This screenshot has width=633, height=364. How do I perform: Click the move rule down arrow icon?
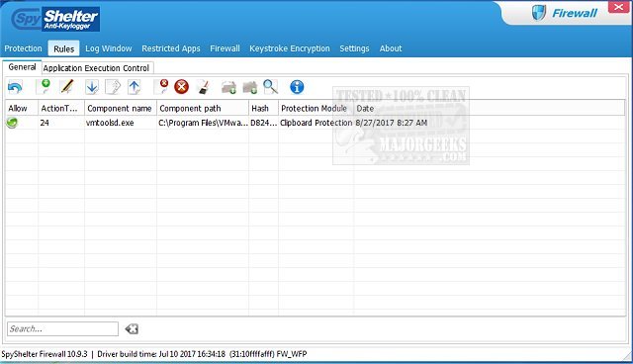(x=92, y=87)
